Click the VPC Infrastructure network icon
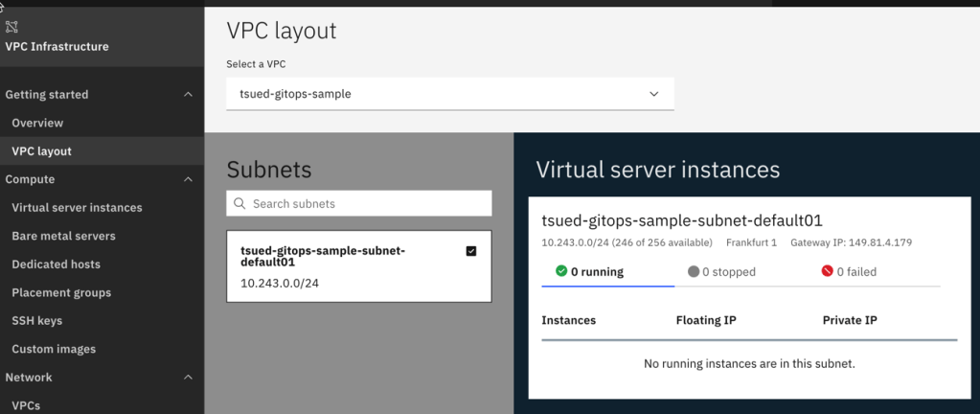Viewport: 980px width, 414px height. 13,27
